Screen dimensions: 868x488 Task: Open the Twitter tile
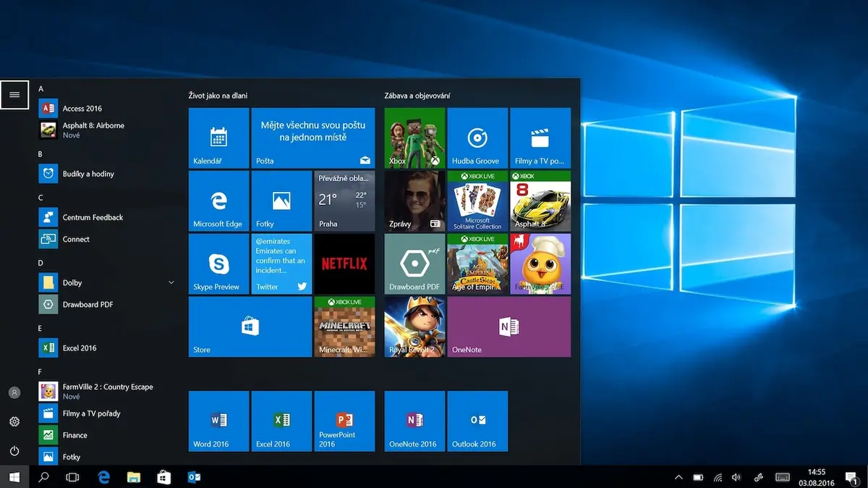(281, 264)
